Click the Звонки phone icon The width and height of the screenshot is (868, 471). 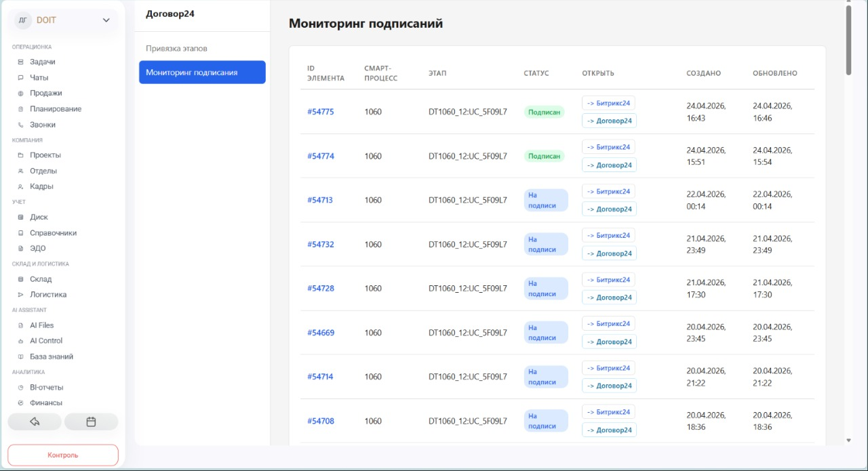tap(20, 125)
